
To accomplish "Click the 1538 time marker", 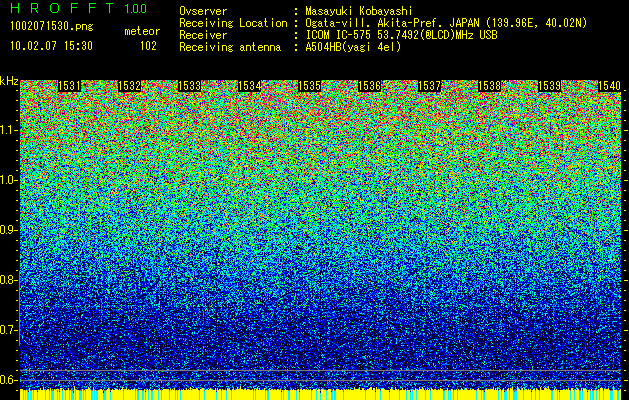I will (x=489, y=86).
